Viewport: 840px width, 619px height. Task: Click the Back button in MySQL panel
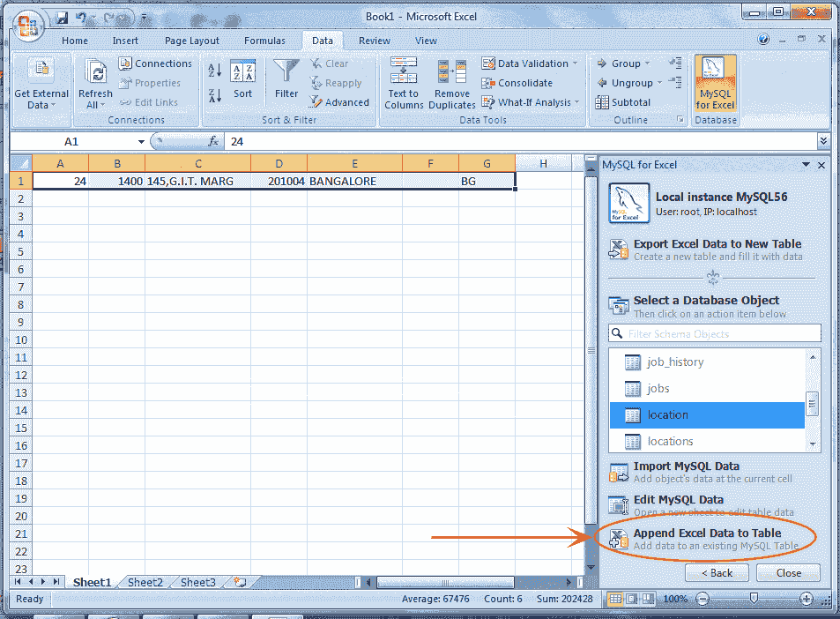(x=717, y=572)
